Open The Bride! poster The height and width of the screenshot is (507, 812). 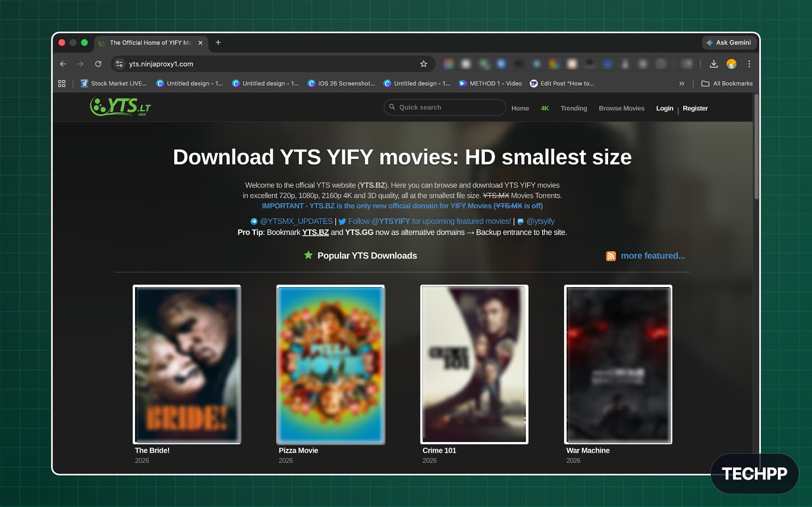coord(187,364)
